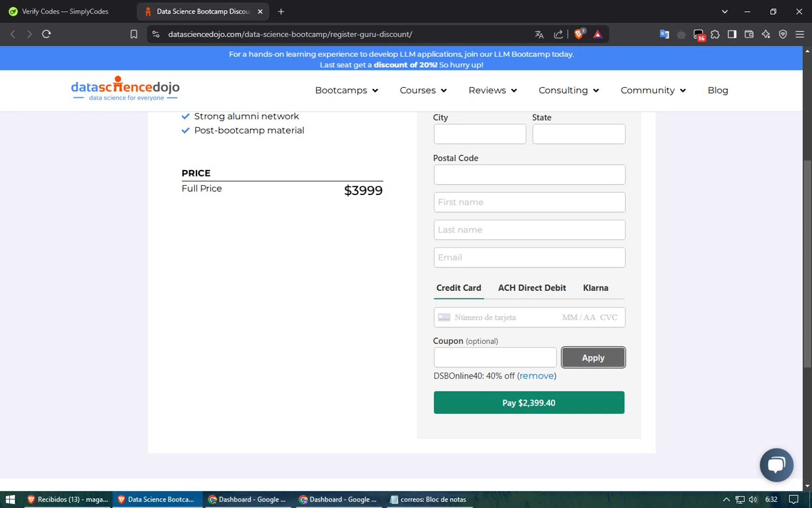The height and width of the screenshot is (508, 812).
Task: Focus the City input field
Action: click(480, 134)
